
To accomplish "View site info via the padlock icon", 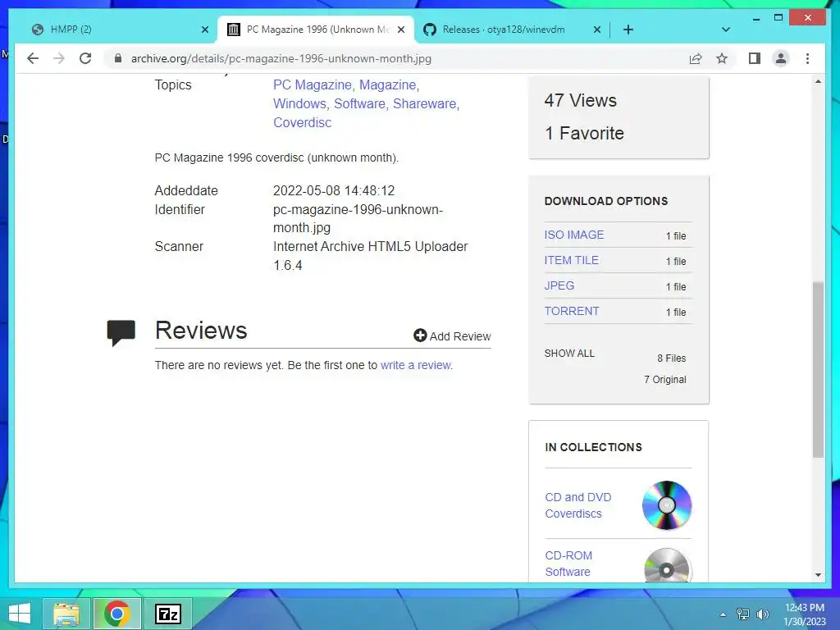I will [x=118, y=58].
